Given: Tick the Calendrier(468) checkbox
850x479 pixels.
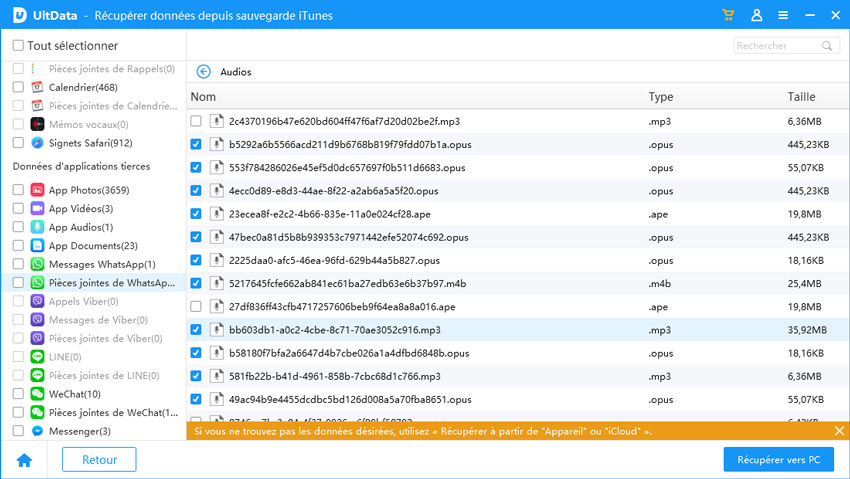Looking at the screenshot, I should point(18,87).
